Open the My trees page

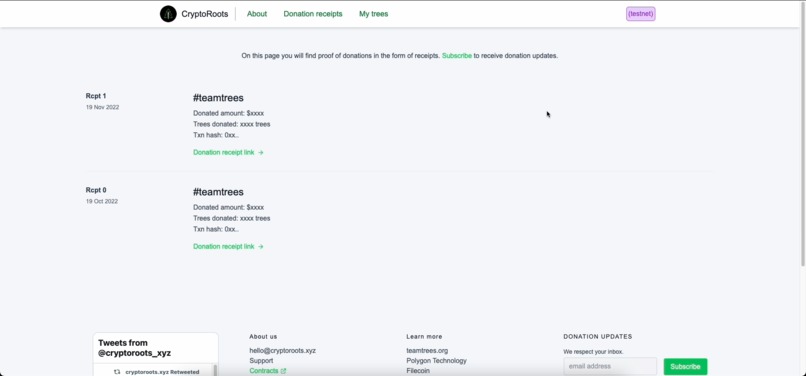pyautogui.click(x=373, y=14)
